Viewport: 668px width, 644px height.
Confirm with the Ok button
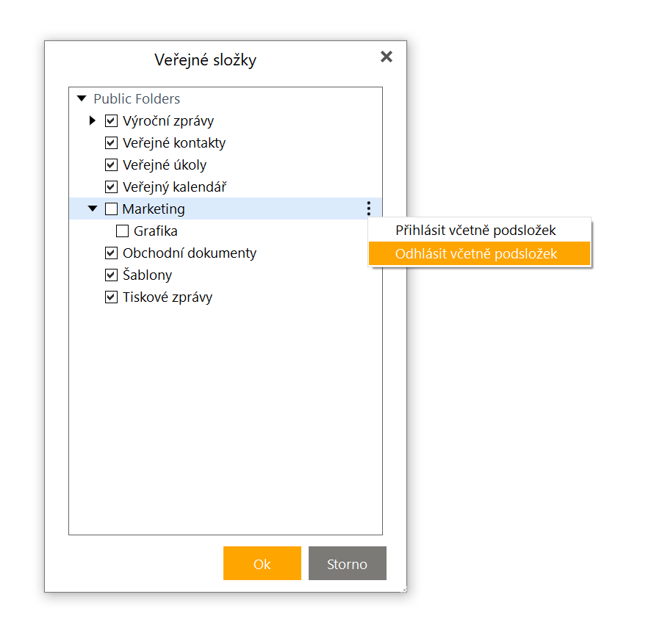click(x=262, y=563)
